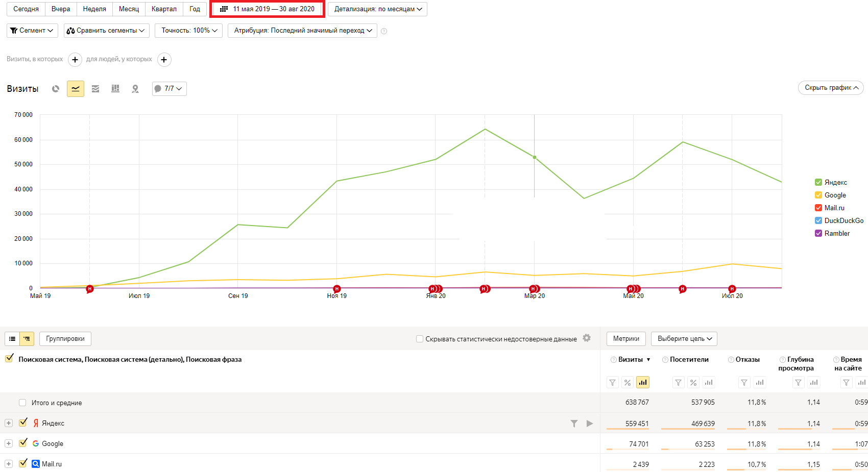Uncheck the Google table row checkbox
Image resolution: width=868 pixels, height=472 pixels.
[x=23, y=443]
